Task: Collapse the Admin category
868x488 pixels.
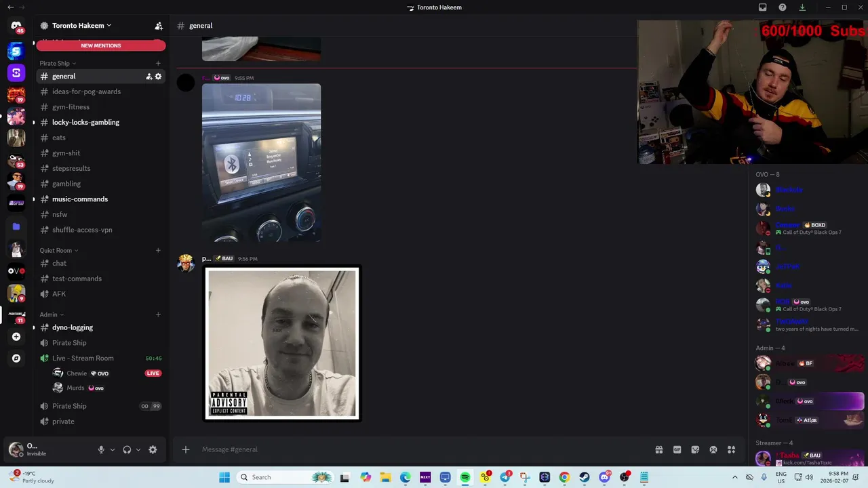Action: 52,314
